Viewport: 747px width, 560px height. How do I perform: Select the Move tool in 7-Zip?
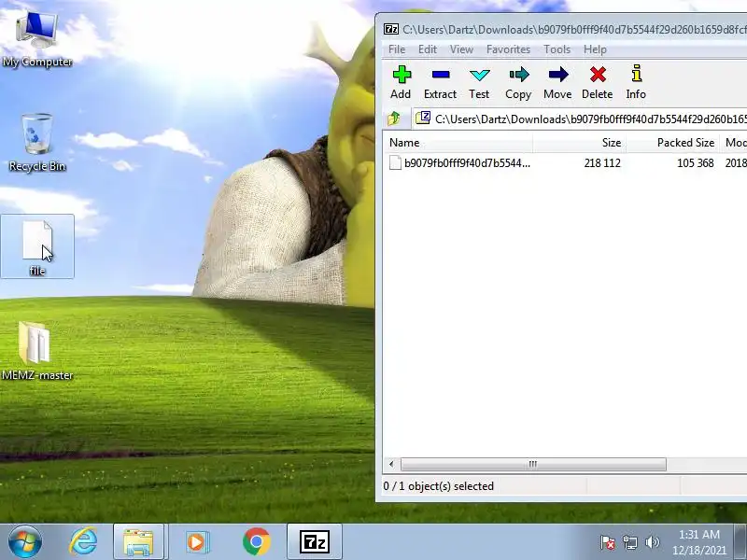click(557, 82)
